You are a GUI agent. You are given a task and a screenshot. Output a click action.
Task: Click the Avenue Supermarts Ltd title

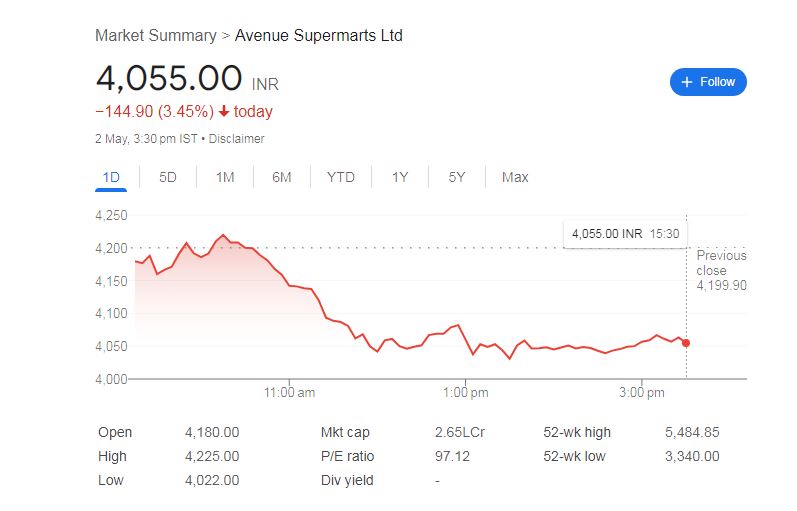(x=318, y=35)
